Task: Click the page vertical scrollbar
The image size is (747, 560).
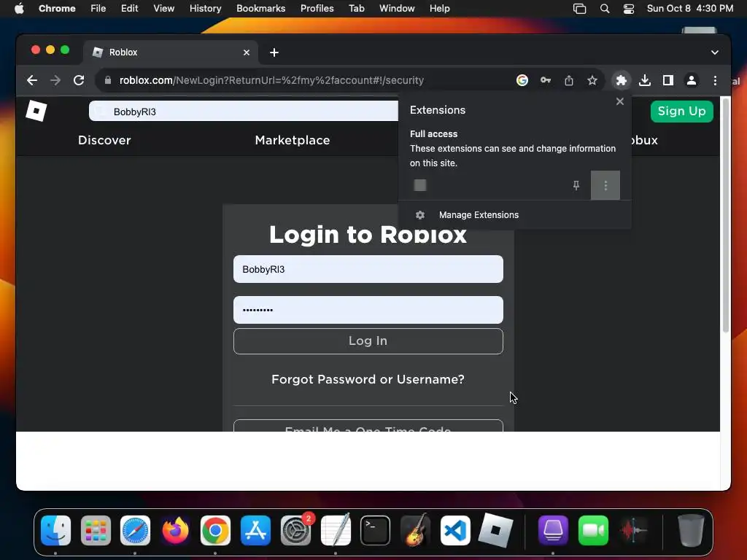Action: point(726,217)
